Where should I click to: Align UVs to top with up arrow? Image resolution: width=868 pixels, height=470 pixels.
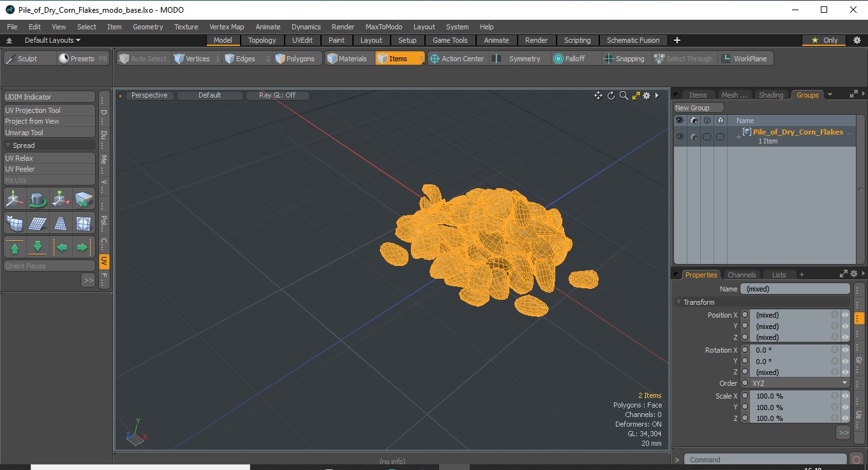pyautogui.click(x=15, y=247)
